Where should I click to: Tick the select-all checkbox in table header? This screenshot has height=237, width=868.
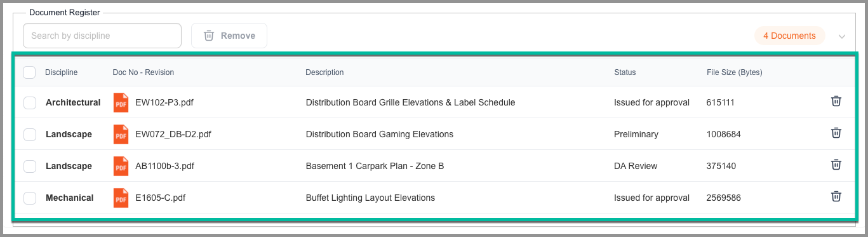pos(29,72)
